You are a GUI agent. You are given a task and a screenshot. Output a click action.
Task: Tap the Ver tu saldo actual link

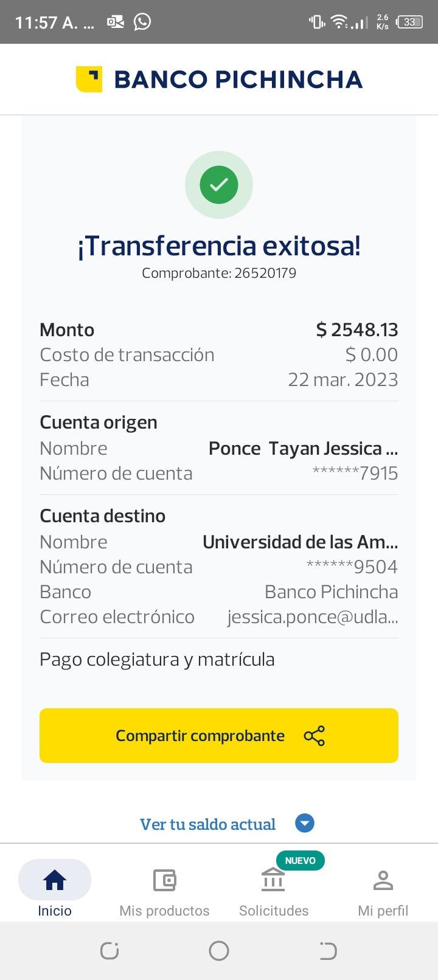pos(207,824)
